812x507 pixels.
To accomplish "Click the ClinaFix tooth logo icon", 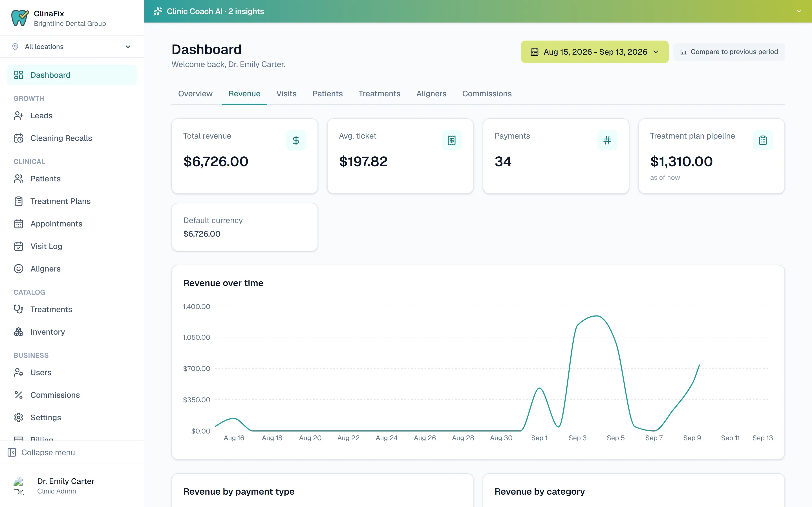I will tap(20, 18).
